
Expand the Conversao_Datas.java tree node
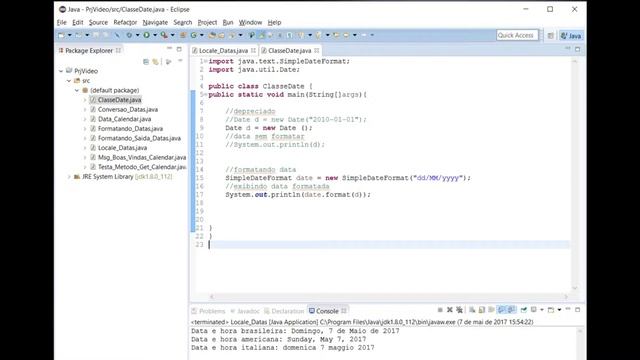(x=85, y=109)
